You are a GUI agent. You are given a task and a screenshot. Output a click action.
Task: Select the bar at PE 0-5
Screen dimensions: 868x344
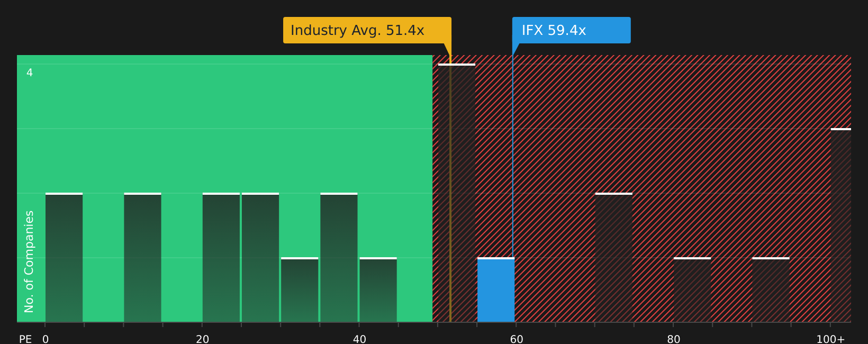64,258
